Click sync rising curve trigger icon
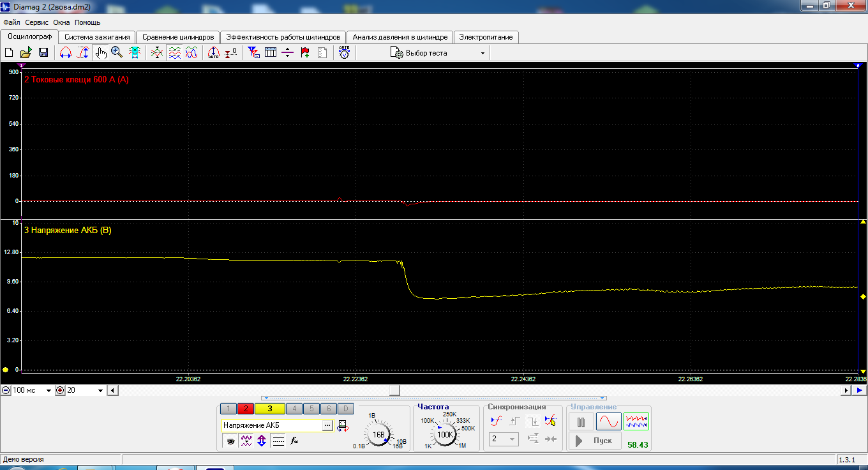The height and width of the screenshot is (470, 868). click(x=497, y=421)
